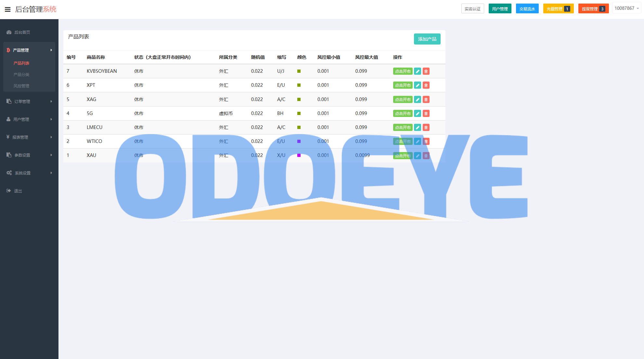Click edit pencil icon for LMECU
This screenshot has height=359, width=644.
pyautogui.click(x=418, y=127)
